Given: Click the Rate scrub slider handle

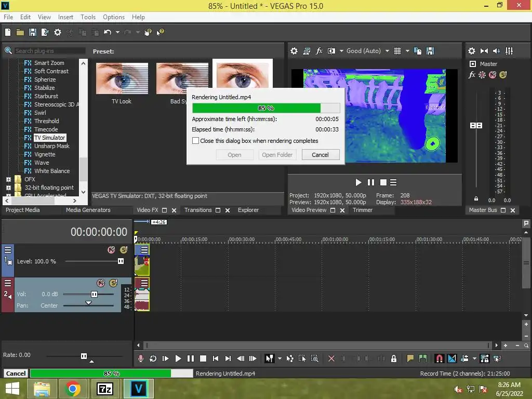Looking at the screenshot, I should coord(84,356).
